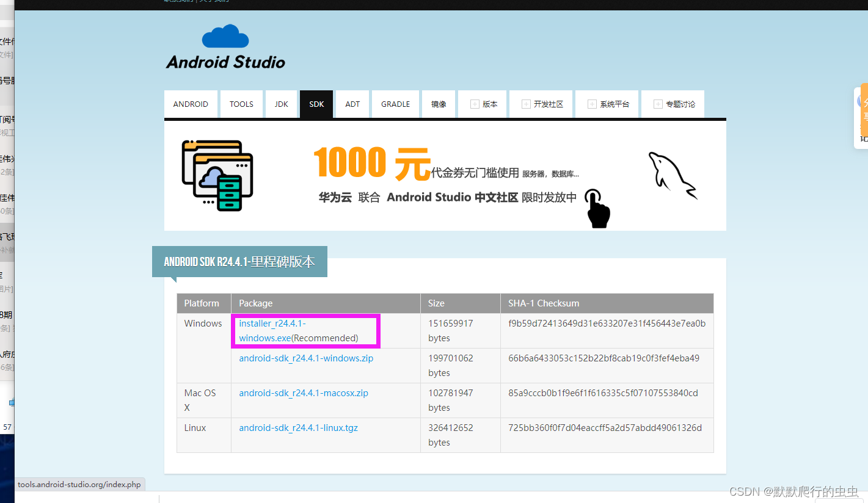This screenshot has height=503, width=868.
Task: Click the cloud server illustration in banner
Action: coord(217,176)
